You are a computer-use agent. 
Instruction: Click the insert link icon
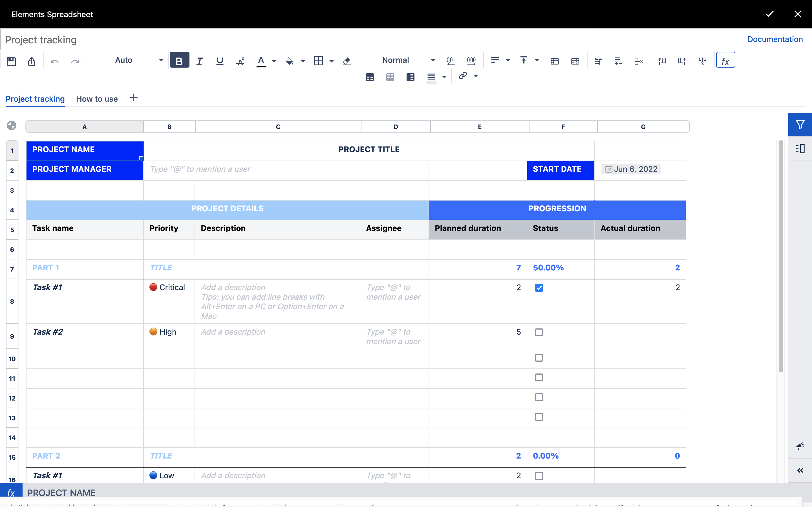point(463,76)
